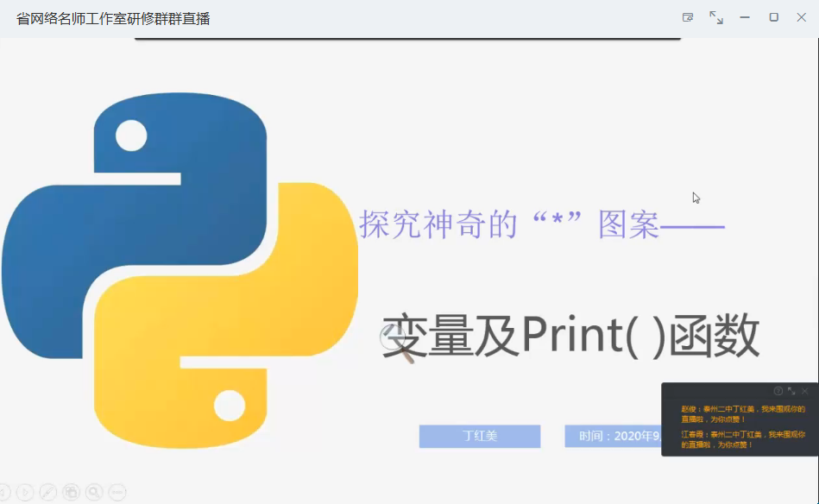Open mini-window mode icon in title bar
Image resolution: width=819 pixels, height=504 pixels.
(688, 18)
